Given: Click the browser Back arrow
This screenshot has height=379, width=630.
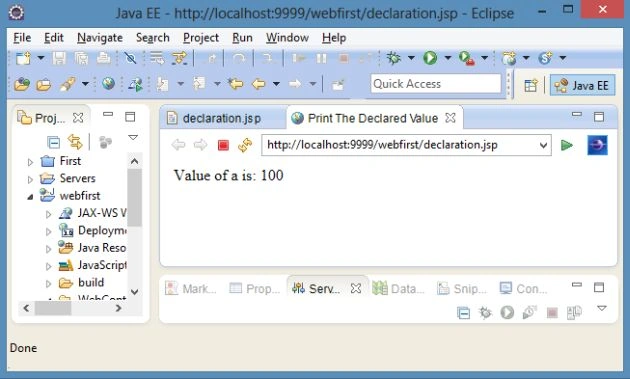Looking at the screenshot, I should point(178,145).
